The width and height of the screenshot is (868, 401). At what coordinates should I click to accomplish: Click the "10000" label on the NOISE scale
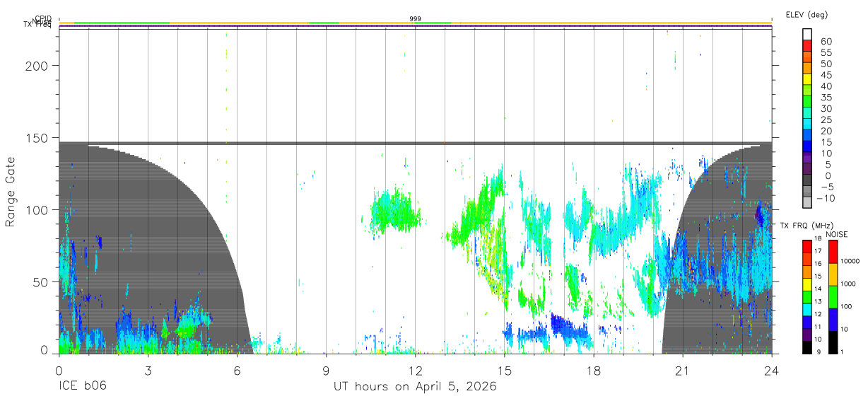851,261
